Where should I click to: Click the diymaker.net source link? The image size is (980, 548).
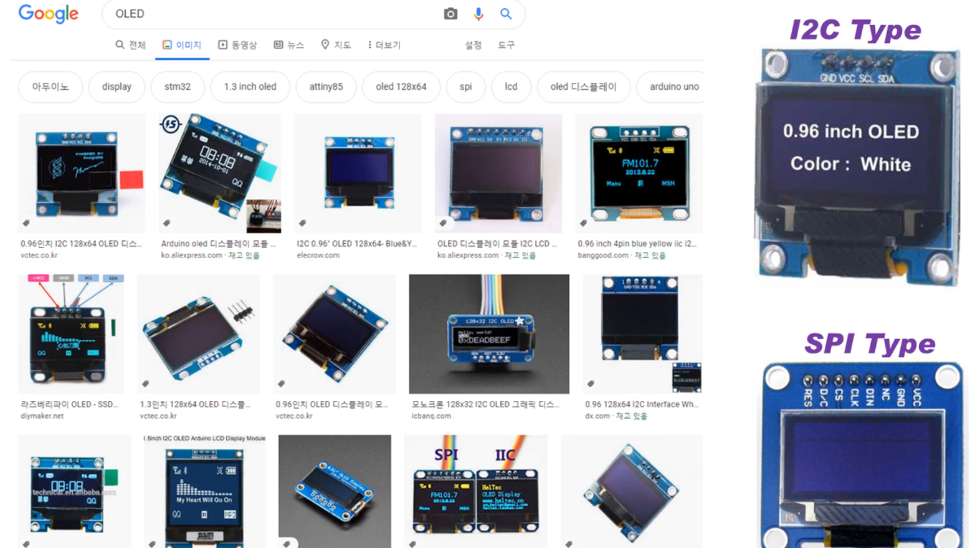42,416
